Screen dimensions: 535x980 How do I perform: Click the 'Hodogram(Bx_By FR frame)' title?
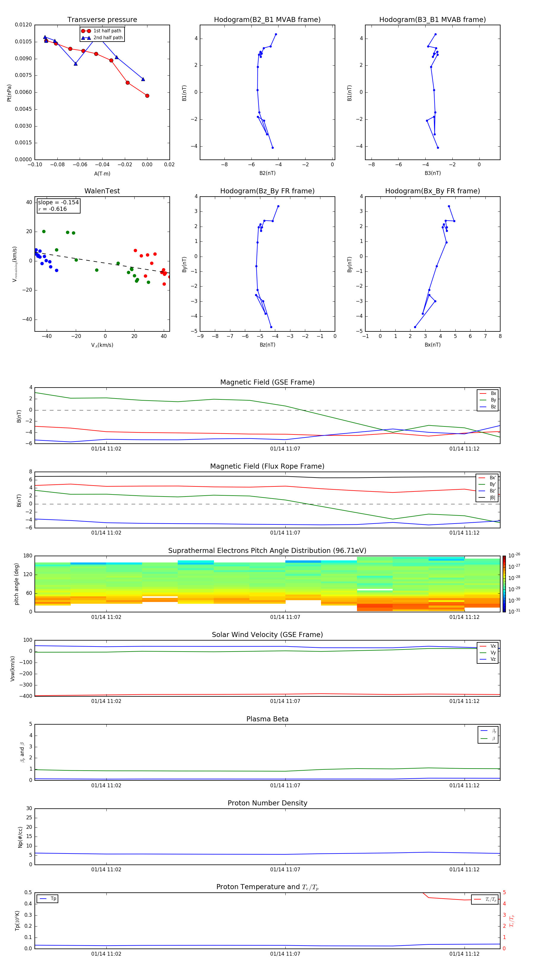point(432,191)
